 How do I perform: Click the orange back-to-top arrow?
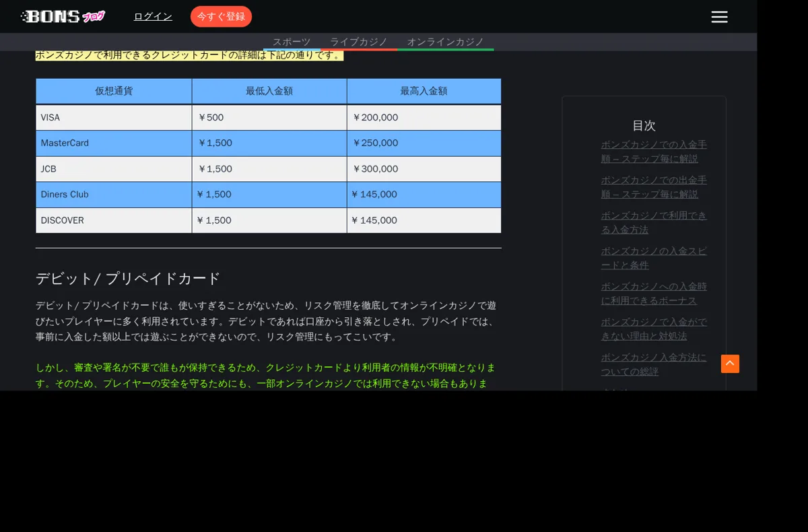coord(730,364)
